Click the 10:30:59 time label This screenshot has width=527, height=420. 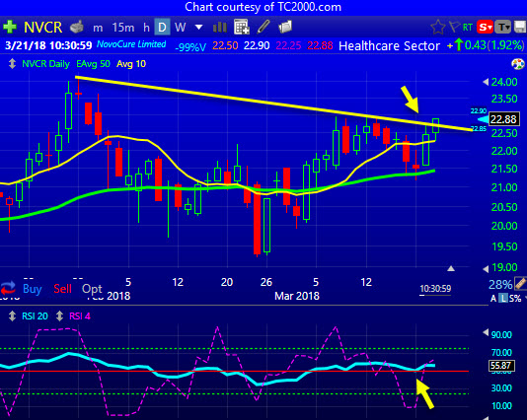pyautogui.click(x=435, y=289)
